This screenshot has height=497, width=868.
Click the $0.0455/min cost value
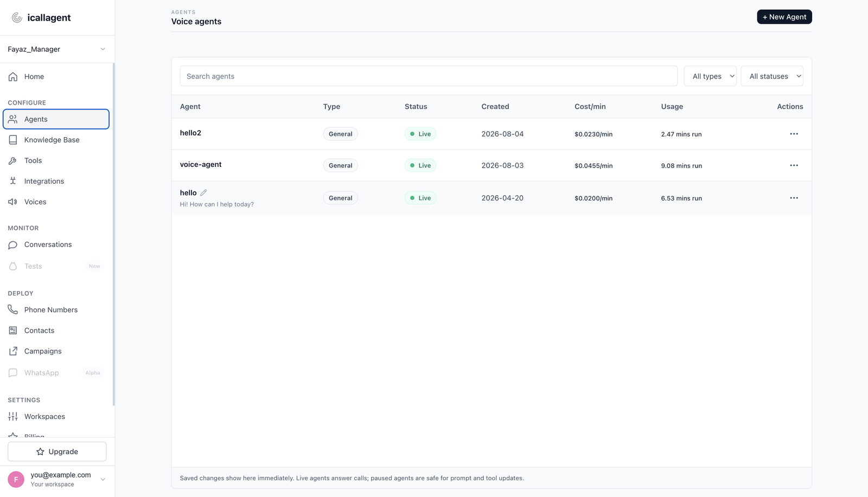tap(593, 166)
